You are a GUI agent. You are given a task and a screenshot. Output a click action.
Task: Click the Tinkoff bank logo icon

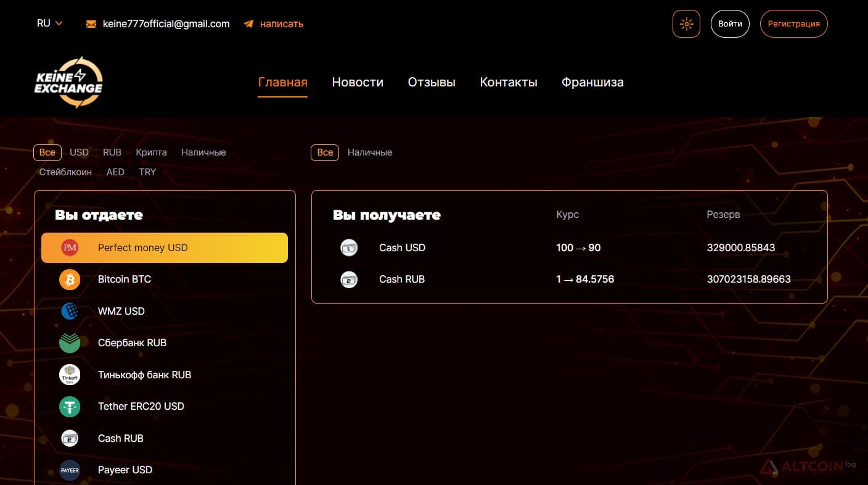[x=70, y=375]
